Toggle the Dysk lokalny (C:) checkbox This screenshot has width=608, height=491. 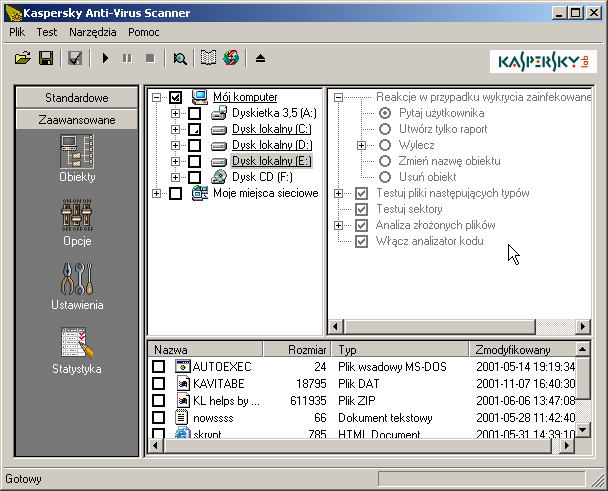[194, 129]
